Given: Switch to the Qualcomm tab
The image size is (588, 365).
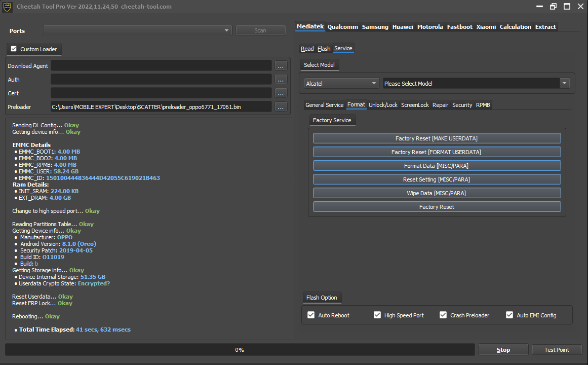Looking at the screenshot, I should (343, 27).
